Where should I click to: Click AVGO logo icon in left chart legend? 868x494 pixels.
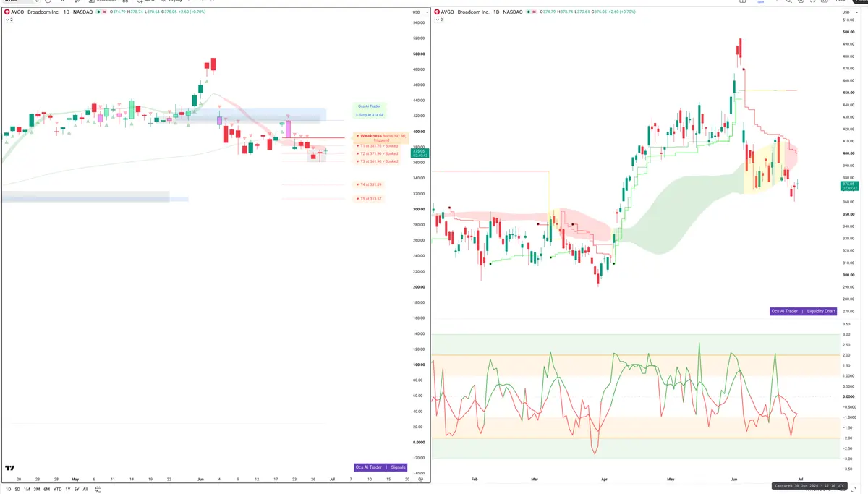7,12
